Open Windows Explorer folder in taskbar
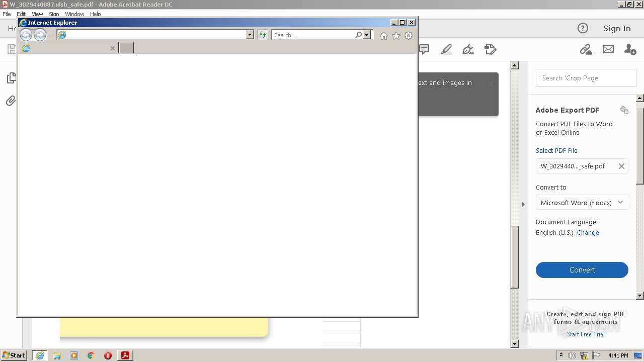 (x=57, y=355)
